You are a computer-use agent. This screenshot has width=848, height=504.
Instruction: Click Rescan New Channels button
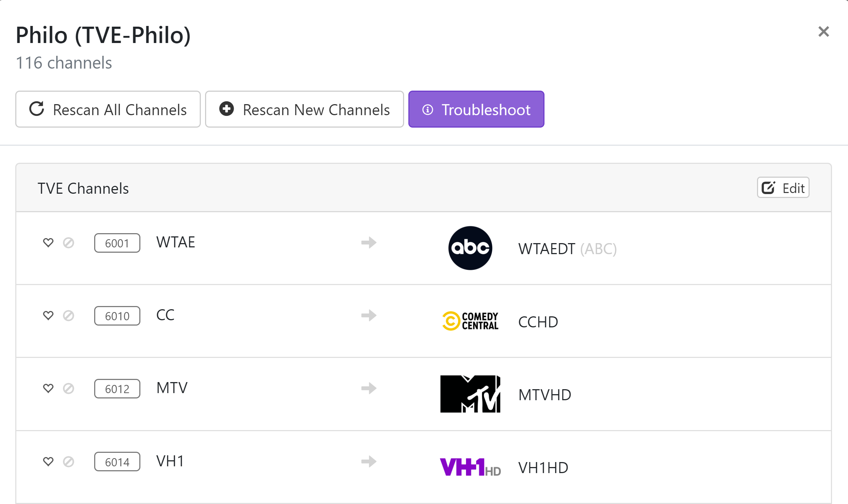pos(304,109)
